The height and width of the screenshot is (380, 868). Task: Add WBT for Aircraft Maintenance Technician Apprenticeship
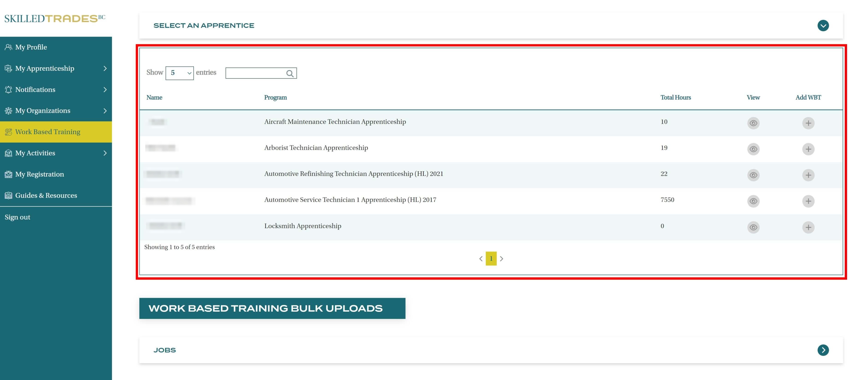click(x=808, y=123)
